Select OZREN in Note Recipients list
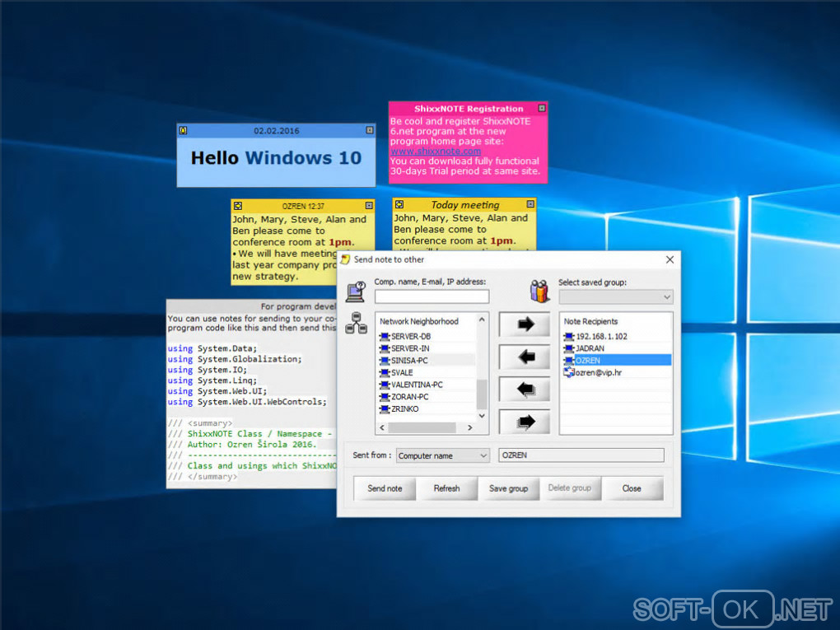 tap(617, 361)
